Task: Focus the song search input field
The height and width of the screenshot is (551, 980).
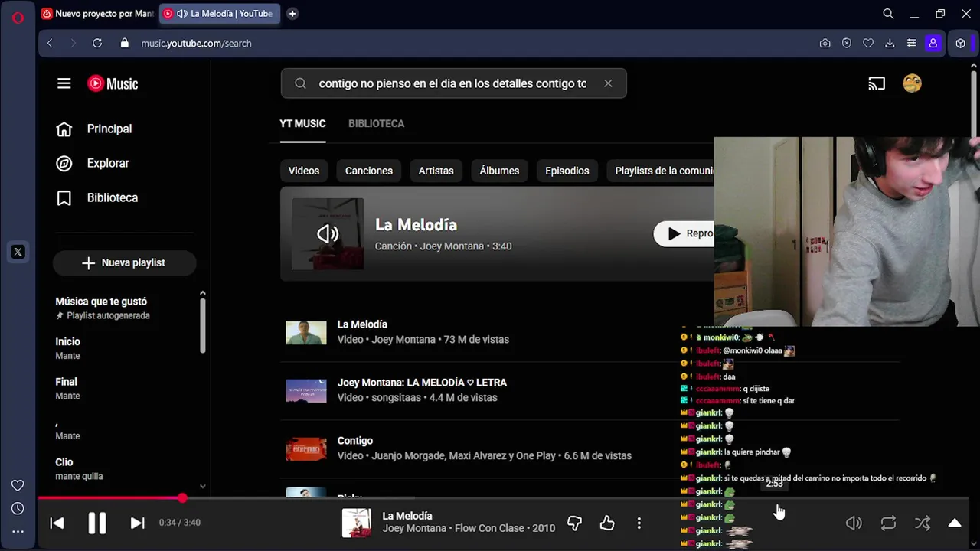Action: 452,83
